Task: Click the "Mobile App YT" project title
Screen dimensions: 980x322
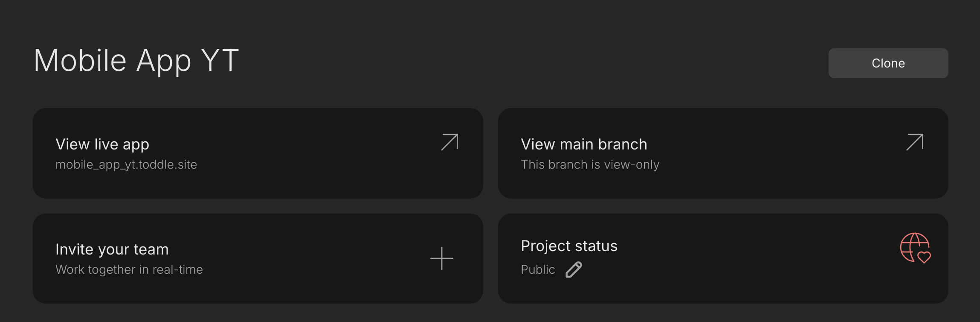Action: (136, 61)
